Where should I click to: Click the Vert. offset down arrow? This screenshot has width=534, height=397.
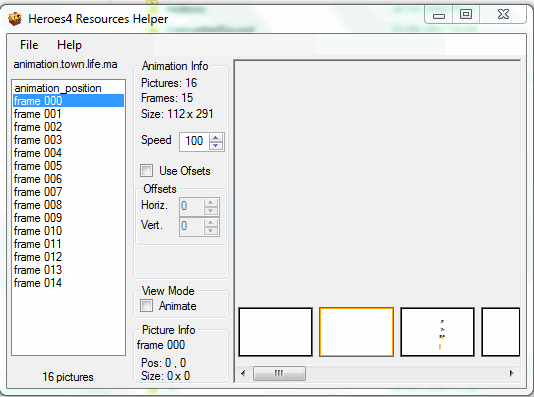pyautogui.click(x=211, y=231)
